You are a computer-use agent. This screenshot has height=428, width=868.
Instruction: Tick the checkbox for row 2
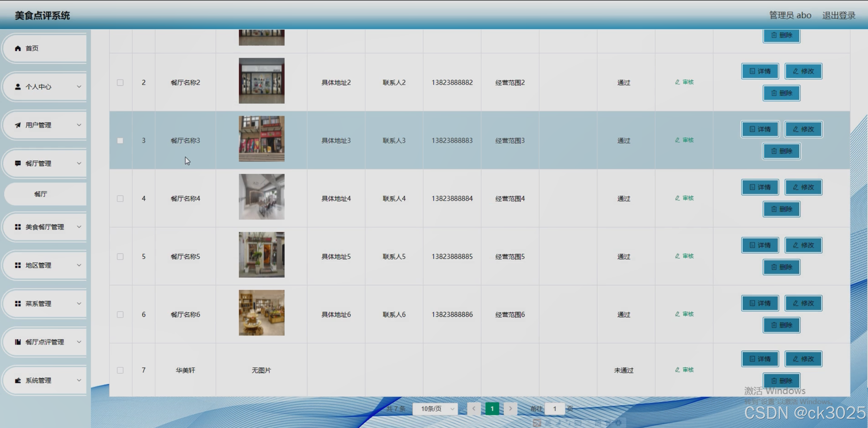(120, 83)
